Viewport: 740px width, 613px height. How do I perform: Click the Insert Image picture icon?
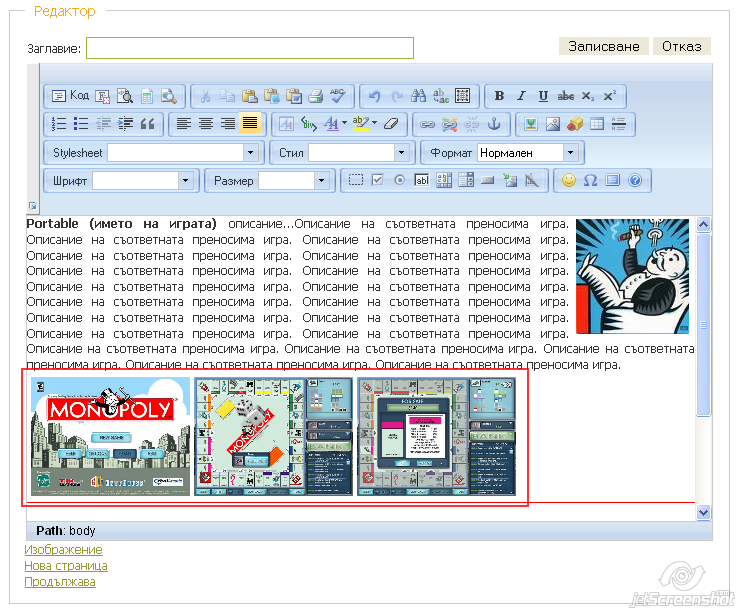553,124
